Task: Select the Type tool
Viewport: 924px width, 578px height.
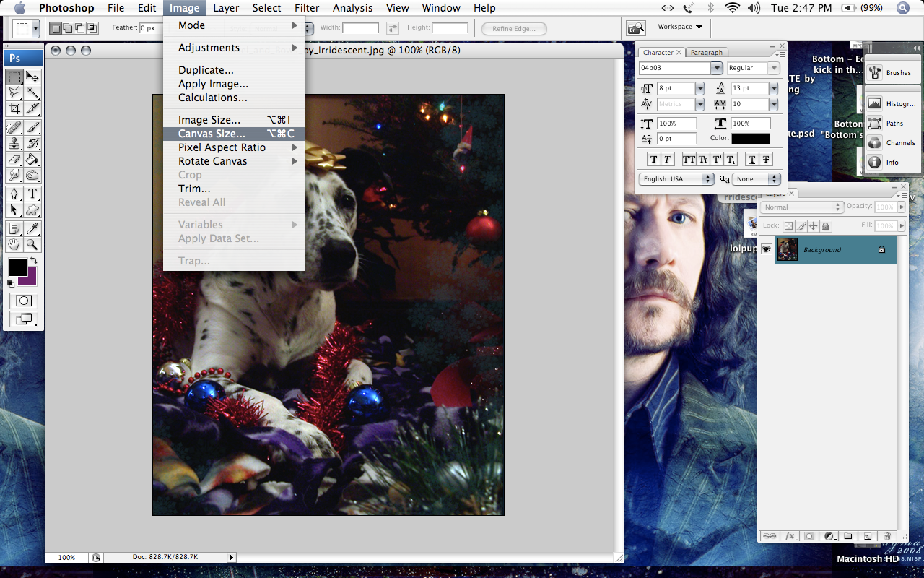Action: (x=32, y=194)
